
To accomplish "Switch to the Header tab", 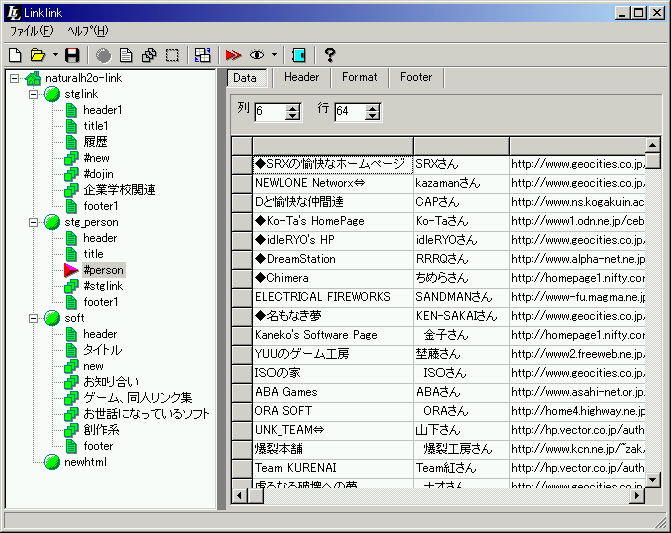I will click(301, 77).
